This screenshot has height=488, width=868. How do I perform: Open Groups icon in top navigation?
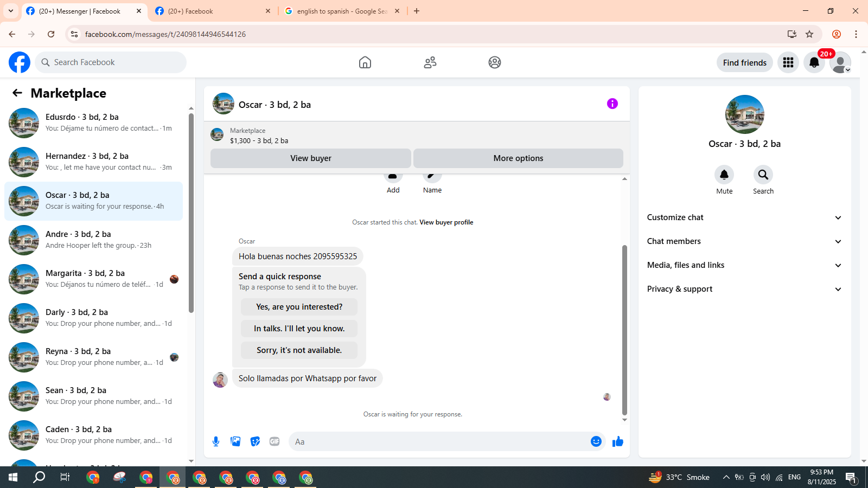(x=495, y=62)
